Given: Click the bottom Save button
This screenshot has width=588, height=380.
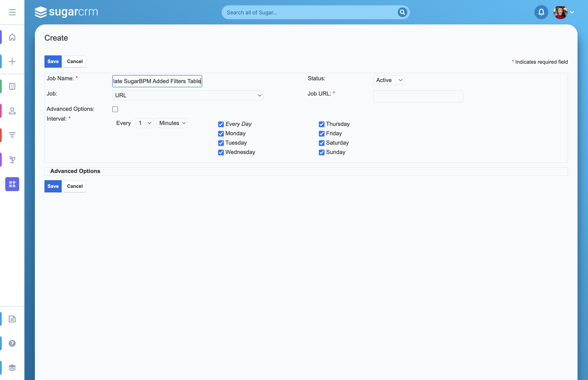Looking at the screenshot, I should (53, 186).
